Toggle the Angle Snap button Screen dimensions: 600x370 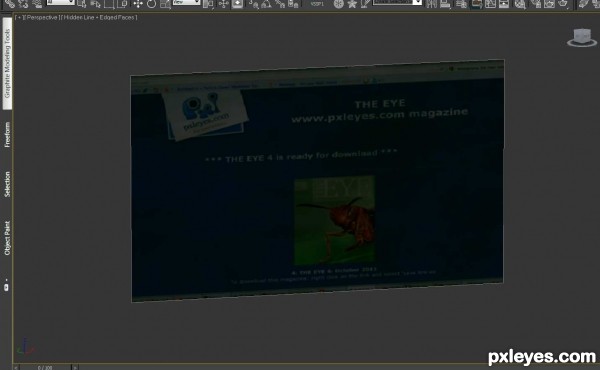(x=266, y=4)
